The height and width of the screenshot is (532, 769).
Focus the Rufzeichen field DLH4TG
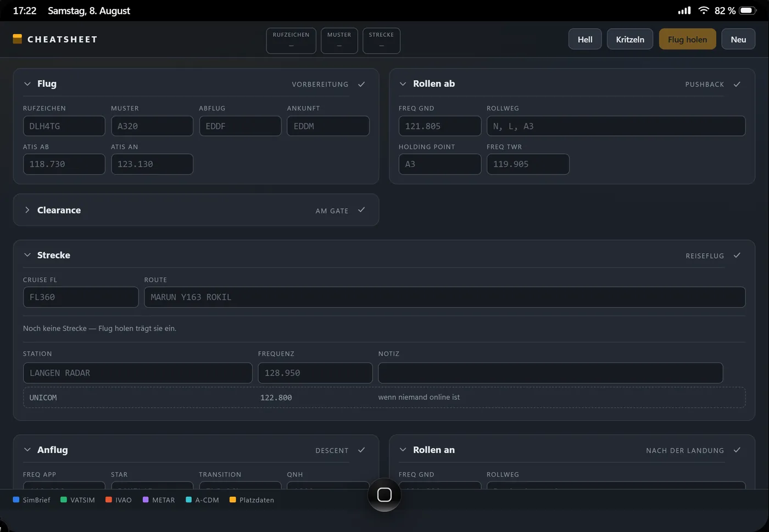(x=64, y=126)
